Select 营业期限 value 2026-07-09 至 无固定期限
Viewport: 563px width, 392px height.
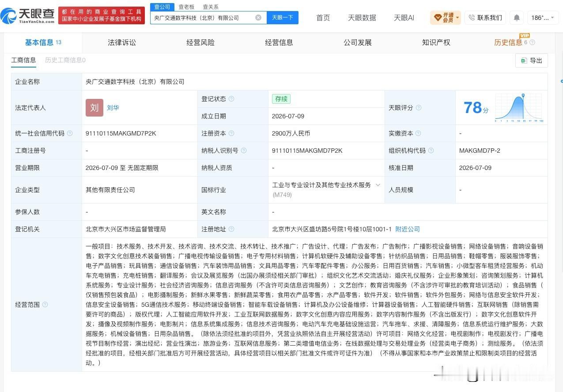[x=122, y=168]
